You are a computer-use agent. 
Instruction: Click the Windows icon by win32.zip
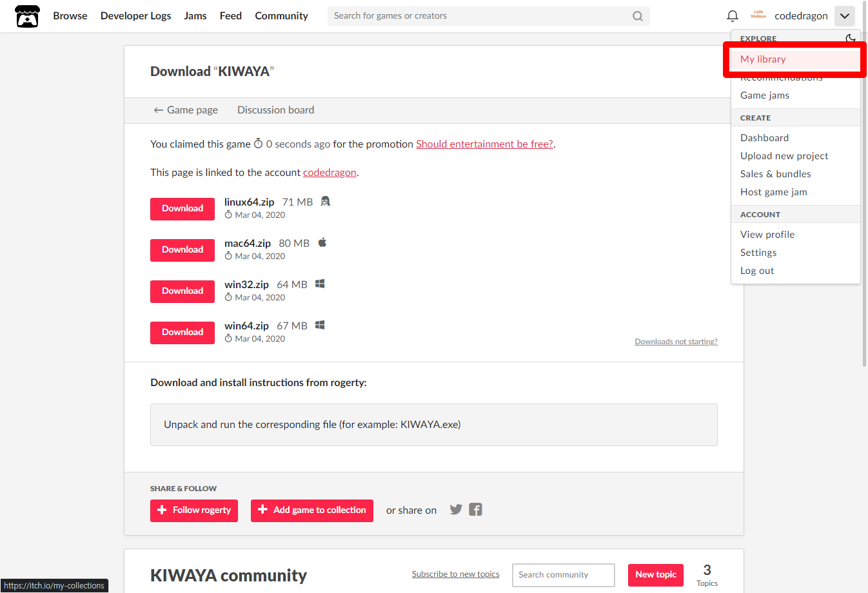tap(320, 284)
